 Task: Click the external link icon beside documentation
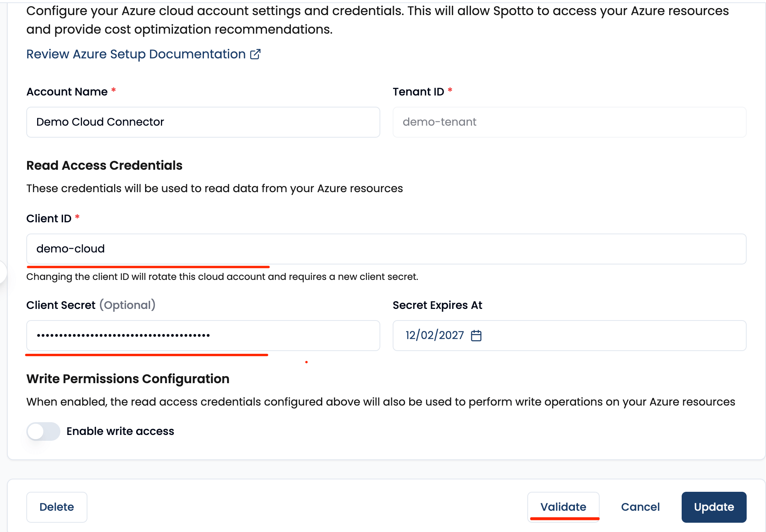tap(255, 55)
